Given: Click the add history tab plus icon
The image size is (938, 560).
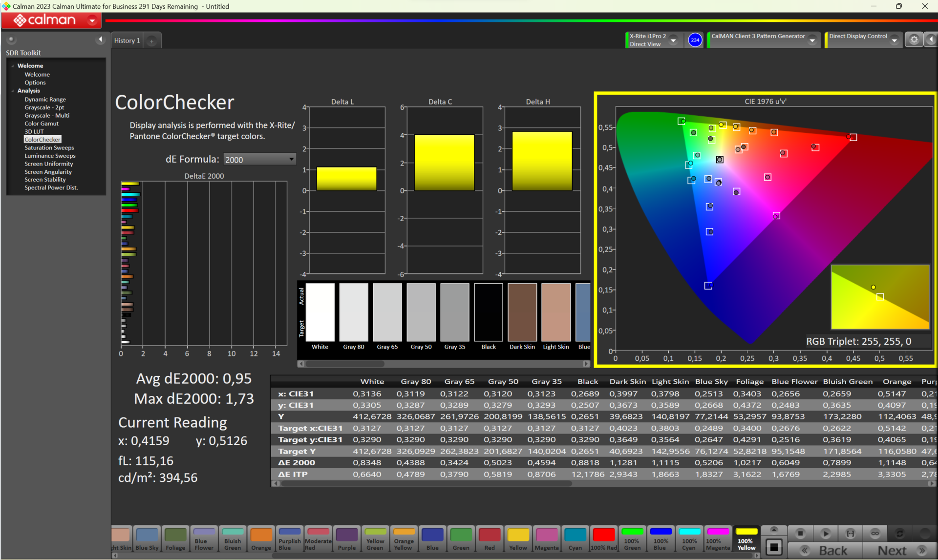Looking at the screenshot, I should (x=151, y=41).
